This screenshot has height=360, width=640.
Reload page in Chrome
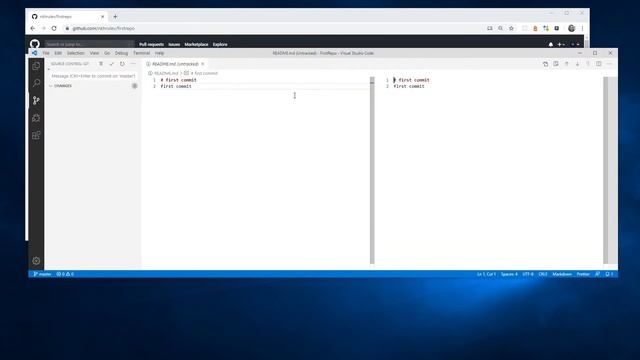(x=54, y=28)
